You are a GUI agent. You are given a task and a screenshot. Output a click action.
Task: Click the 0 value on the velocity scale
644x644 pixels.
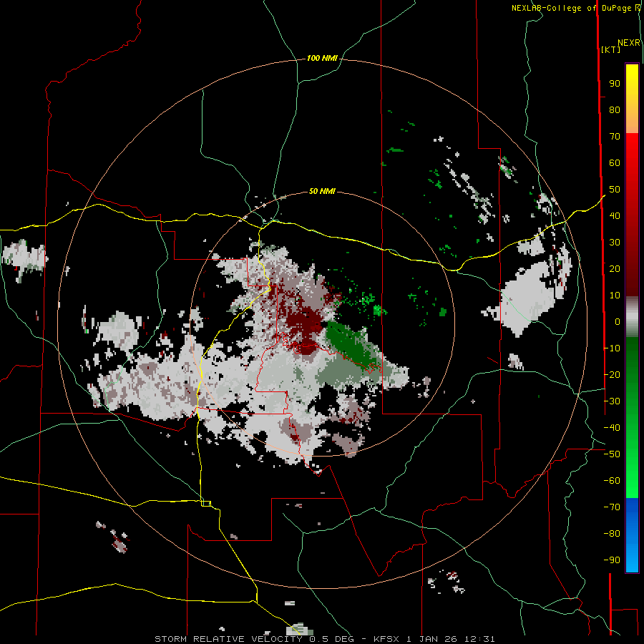(618, 322)
